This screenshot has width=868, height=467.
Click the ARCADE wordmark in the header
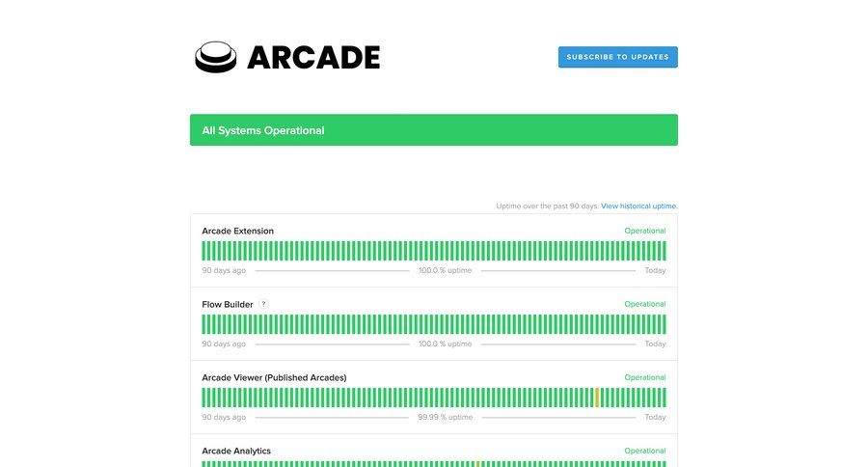click(313, 58)
